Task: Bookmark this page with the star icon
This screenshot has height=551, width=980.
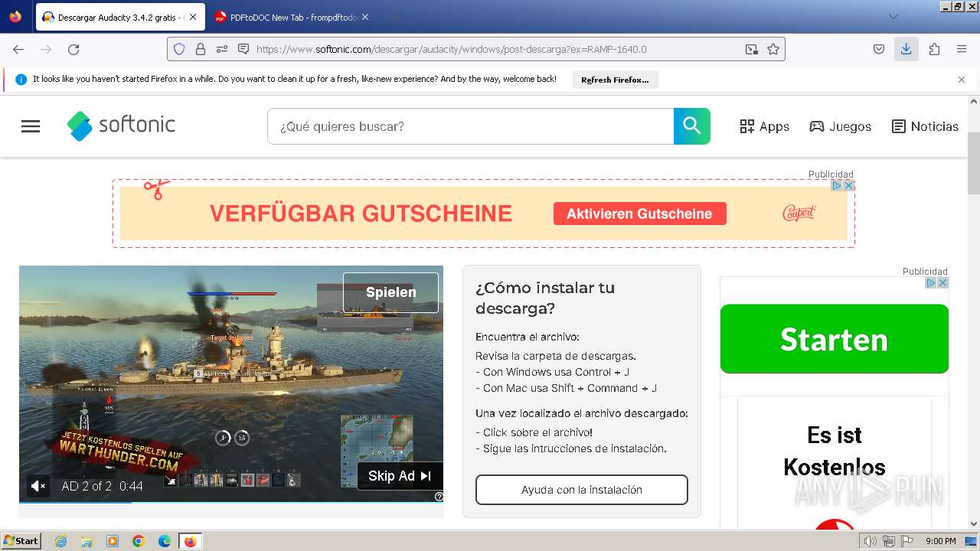Action: coord(773,49)
